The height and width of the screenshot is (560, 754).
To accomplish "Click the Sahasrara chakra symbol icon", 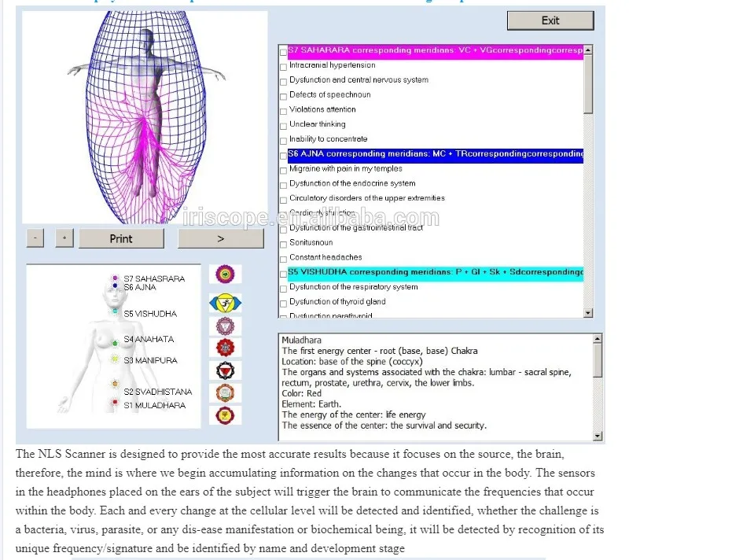I will click(x=225, y=274).
